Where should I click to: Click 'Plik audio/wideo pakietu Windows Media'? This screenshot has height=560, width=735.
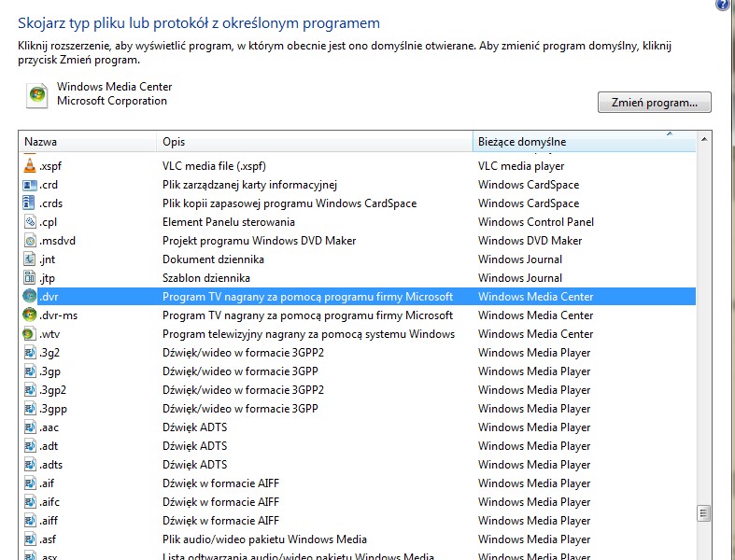point(264,539)
